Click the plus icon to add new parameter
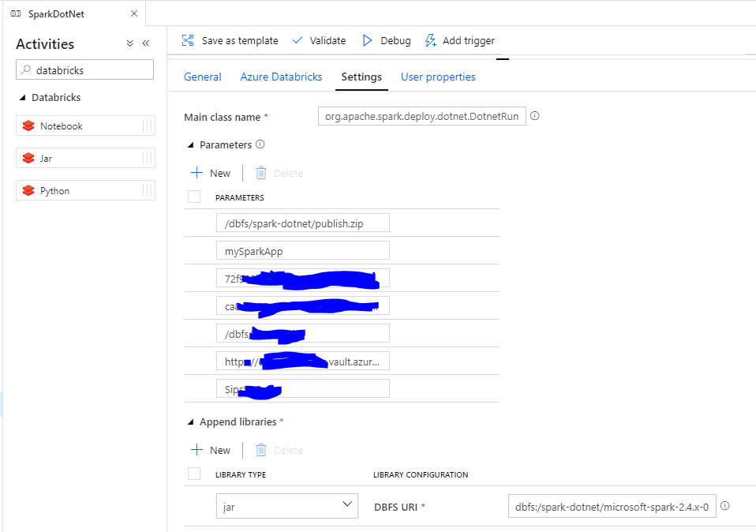Image resolution: width=756 pixels, height=532 pixels. [196, 173]
